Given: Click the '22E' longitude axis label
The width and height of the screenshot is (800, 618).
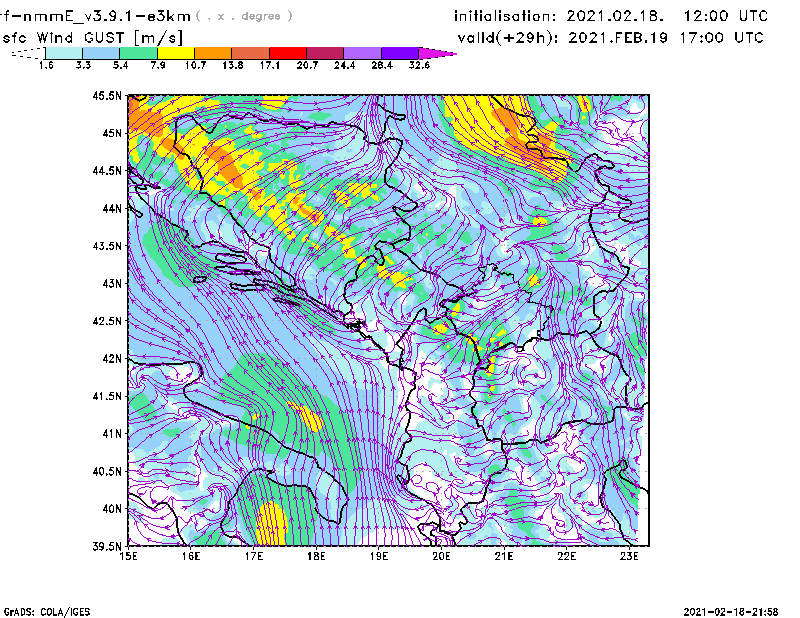Looking at the screenshot, I should pyautogui.click(x=566, y=556).
